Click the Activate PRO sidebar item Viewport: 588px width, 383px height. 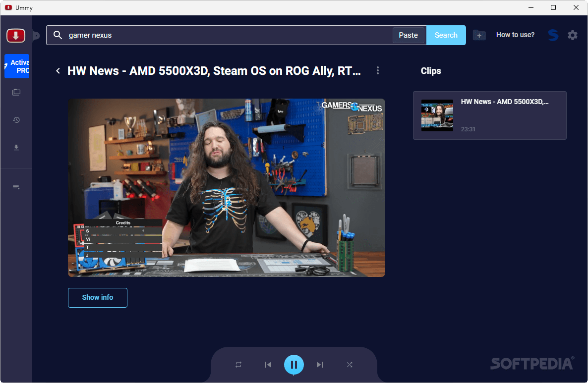click(17, 66)
